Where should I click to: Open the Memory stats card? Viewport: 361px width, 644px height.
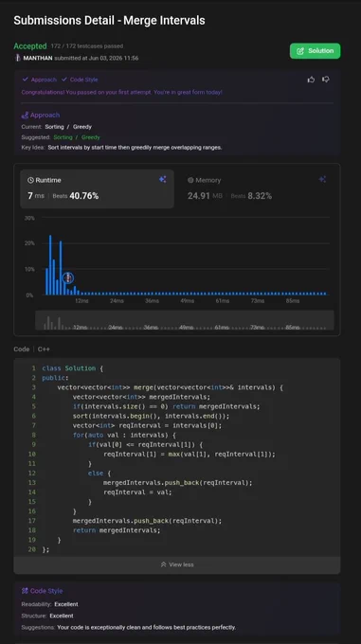(x=257, y=188)
